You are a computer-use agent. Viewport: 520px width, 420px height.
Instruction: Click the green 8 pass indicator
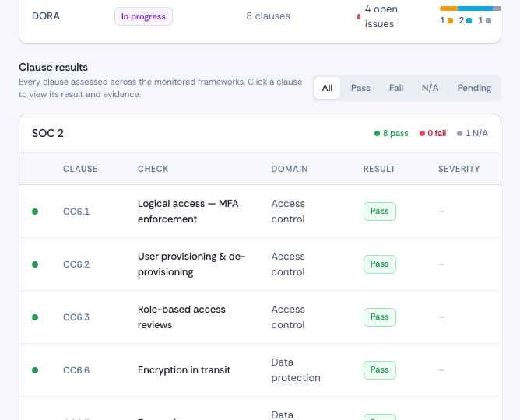pos(391,133)
